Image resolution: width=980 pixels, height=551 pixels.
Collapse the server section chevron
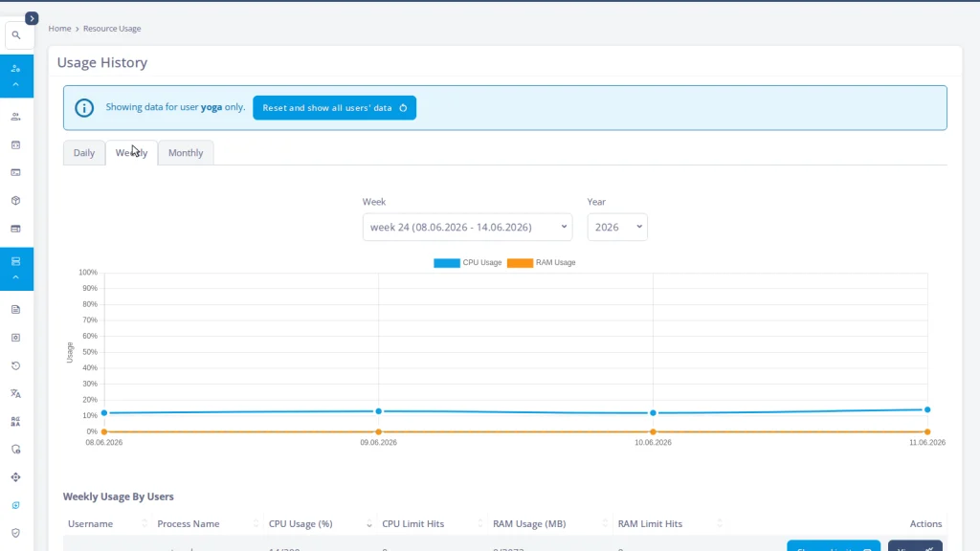[x=16, y=277]
